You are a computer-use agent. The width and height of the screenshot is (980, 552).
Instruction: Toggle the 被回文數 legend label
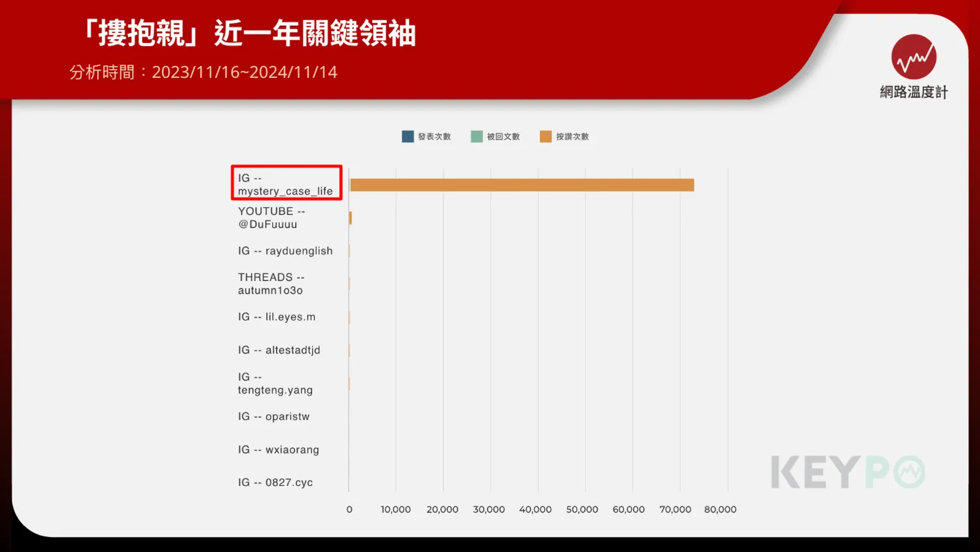tap(503, 136)
